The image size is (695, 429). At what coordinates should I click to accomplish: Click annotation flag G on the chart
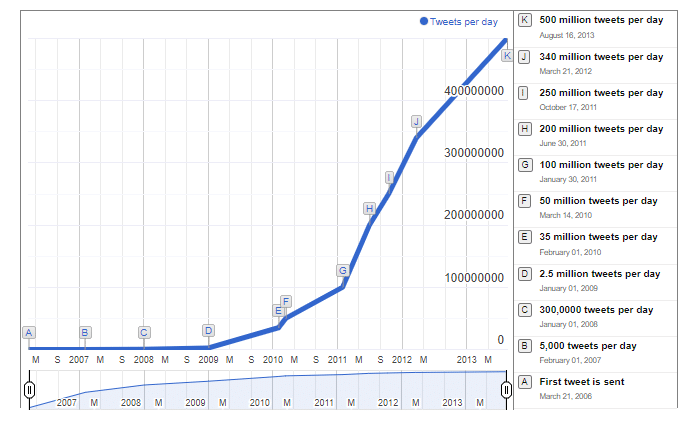click(x=343, y=270)
